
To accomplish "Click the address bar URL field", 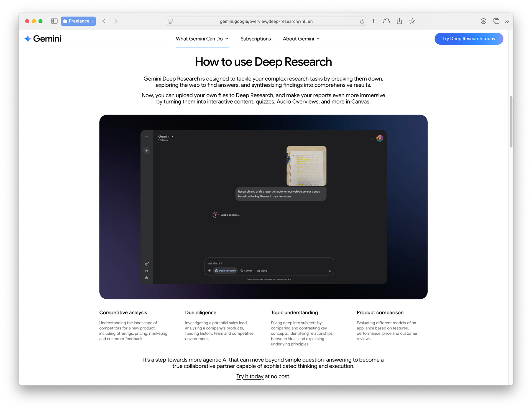I will tap(266, 21).
